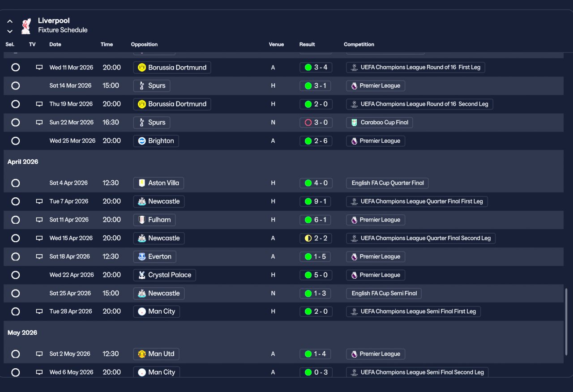The height and width of the screenshot is (392, 573).
Task: Click the Brighton club badge
Action: tap(142, 141)
